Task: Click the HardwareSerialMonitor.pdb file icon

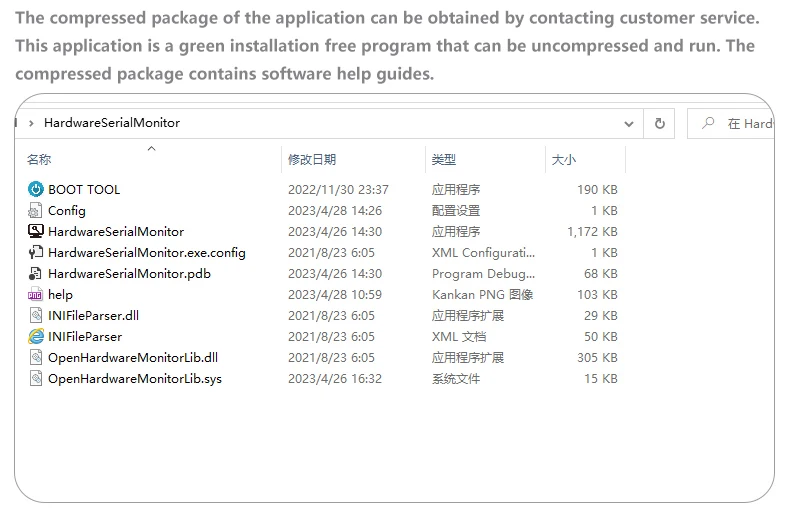Action: (35, 273)
